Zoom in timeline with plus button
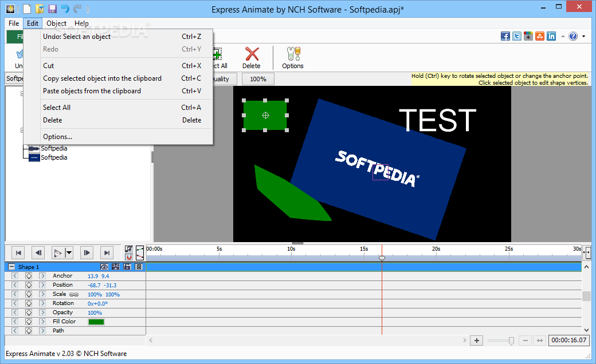The image size is (596, 364). pyautogui.click(x=477, y=341)
